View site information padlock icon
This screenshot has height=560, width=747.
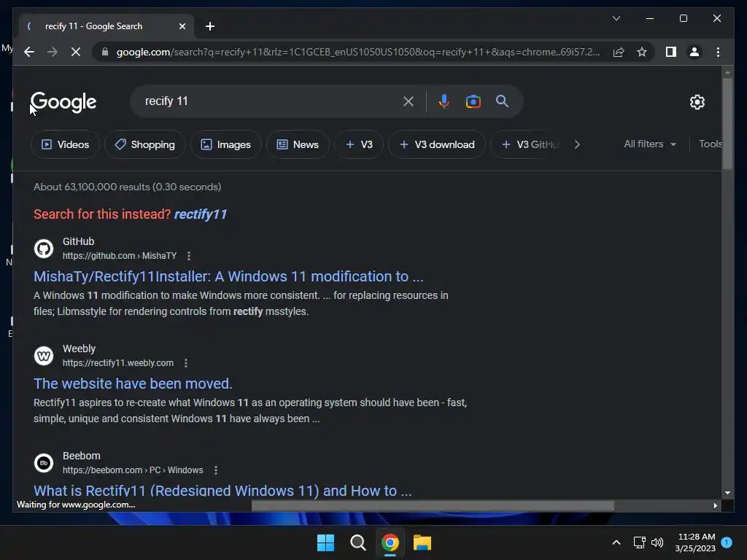point(105,52)
